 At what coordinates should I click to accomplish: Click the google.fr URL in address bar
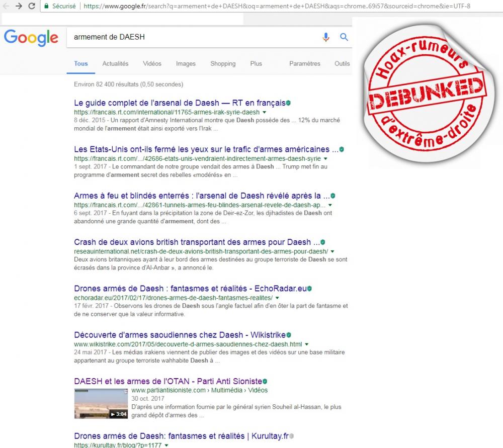click(x=277, y=6)
